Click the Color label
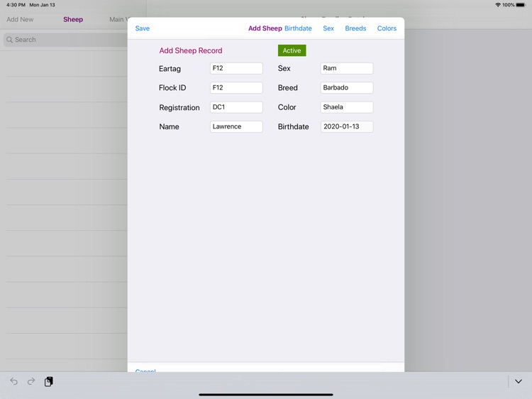Image resolution: width=532 pixels, height=399 pixels. point(287,107)
